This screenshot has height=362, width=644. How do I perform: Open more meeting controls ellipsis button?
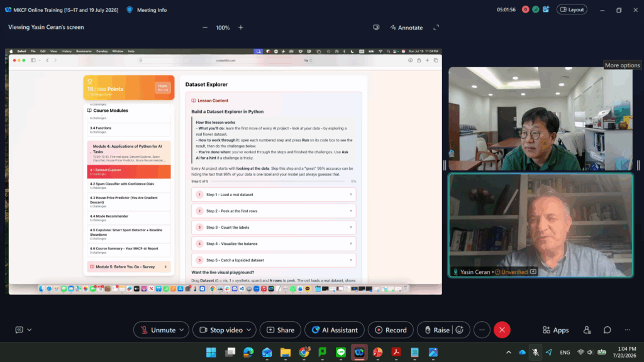pyautogui.click(x=482, y=330)
